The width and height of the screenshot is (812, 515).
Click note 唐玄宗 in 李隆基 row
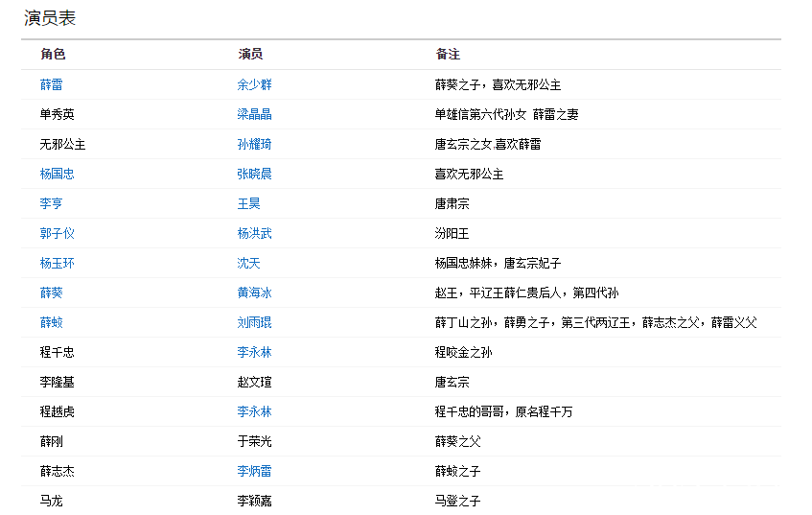[x=452, y=382]
